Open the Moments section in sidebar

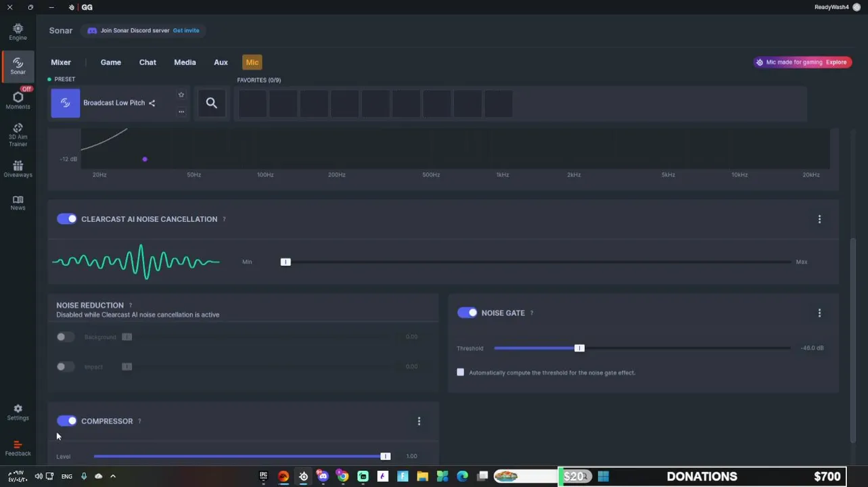[x=18, y=100]
